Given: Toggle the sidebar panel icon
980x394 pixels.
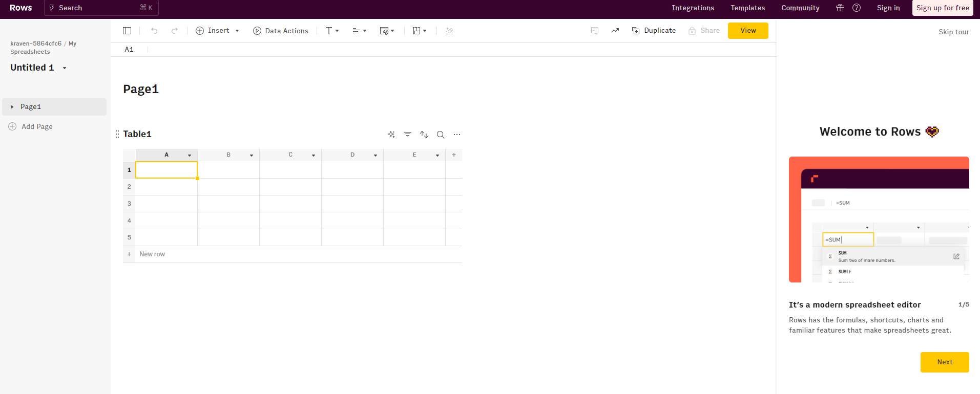Looking at the screenshot, I should (x=127, y=31).
